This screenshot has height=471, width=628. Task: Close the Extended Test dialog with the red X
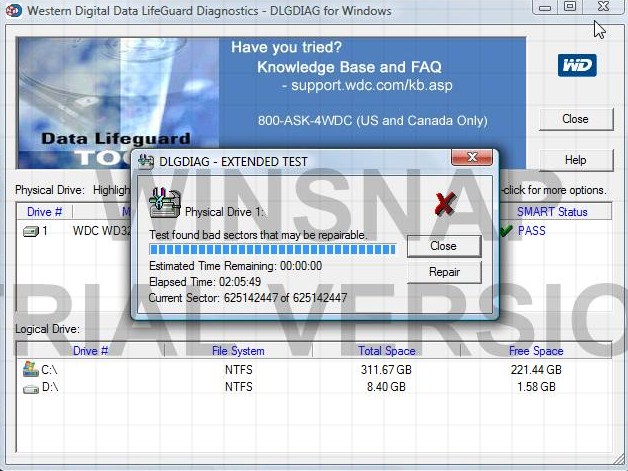[x=472, y=157]
